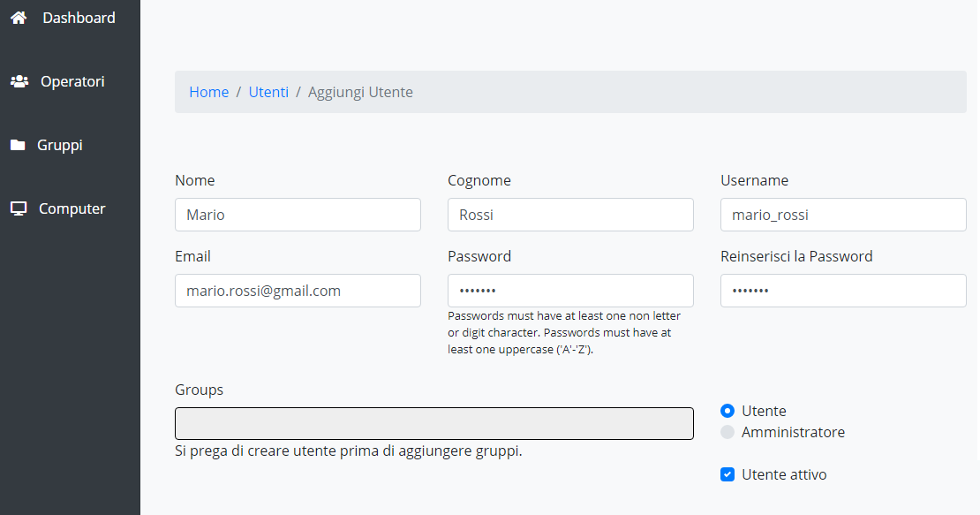This screenshot has width=980, height=515.
Task: Focus the Nome field containing Mario
Action: 298,215
